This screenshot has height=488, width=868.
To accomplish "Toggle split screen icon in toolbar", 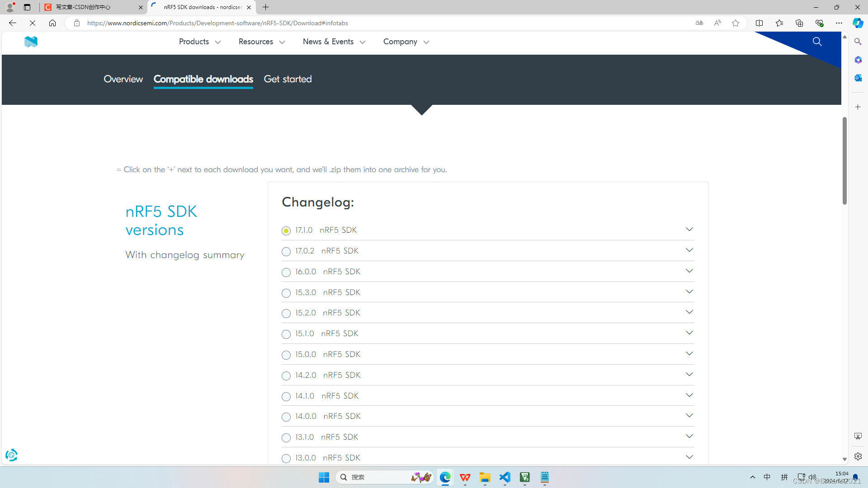I will click(x=759, y=23).
